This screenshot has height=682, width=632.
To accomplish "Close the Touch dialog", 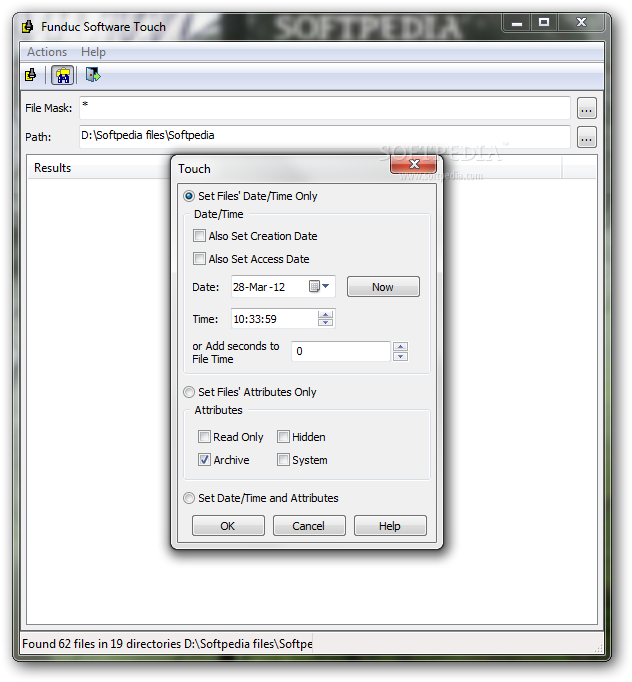I will (x=414, y=164).
